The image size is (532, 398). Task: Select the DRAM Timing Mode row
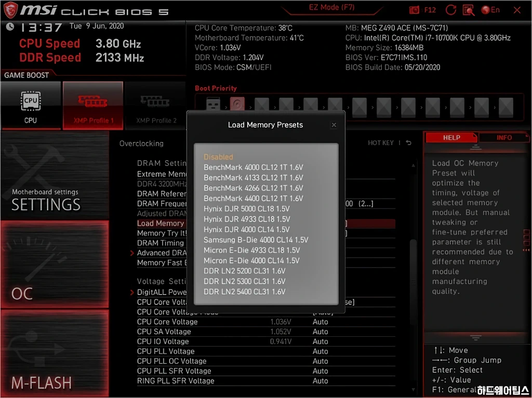coord(266,243)
